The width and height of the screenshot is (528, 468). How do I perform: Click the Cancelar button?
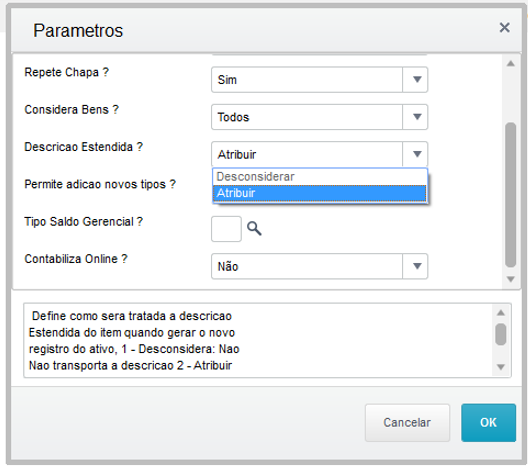tap(407, 423)
